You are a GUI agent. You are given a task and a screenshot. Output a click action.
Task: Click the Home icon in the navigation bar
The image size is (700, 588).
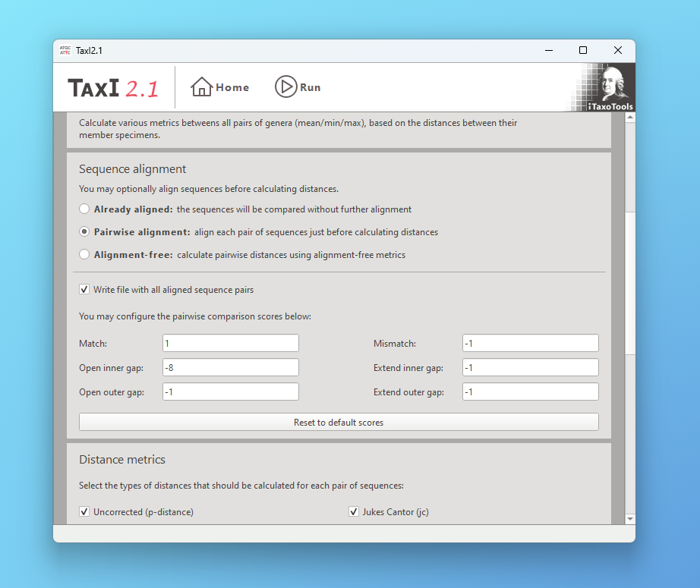(x=200, y=86)
